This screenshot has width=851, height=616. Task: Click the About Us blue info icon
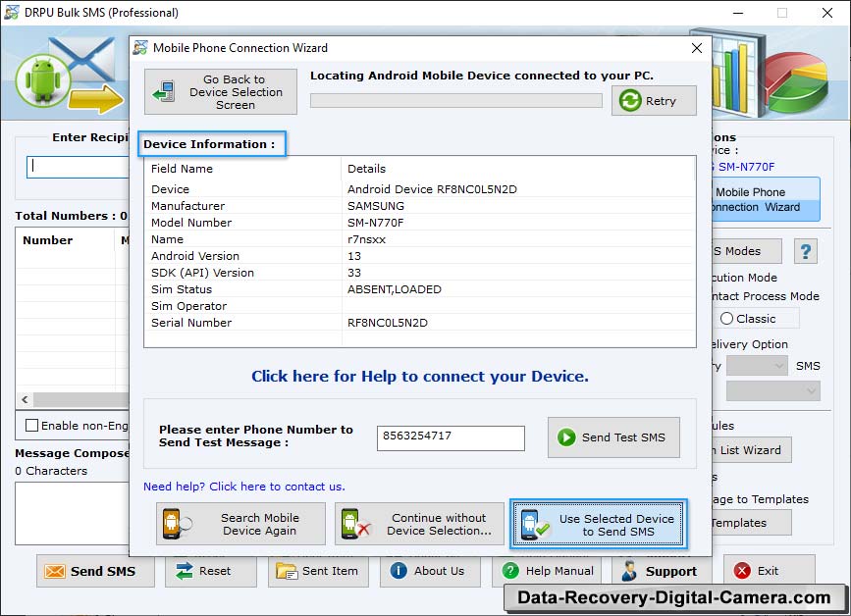tap(399, 571)
